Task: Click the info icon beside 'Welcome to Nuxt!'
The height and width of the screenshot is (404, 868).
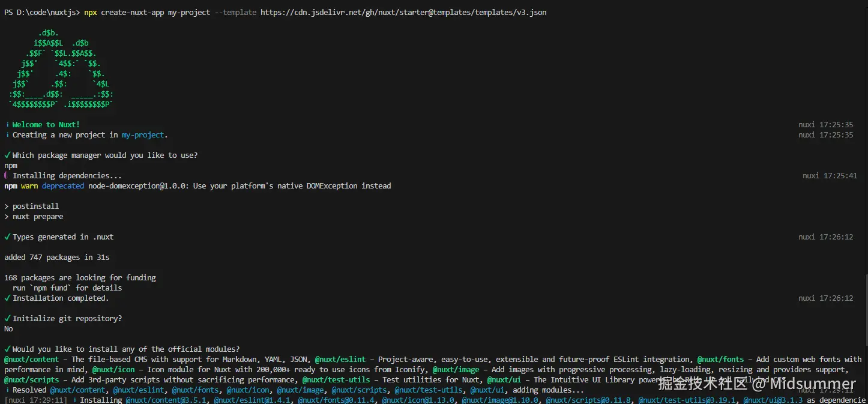Action: (7, 125)
